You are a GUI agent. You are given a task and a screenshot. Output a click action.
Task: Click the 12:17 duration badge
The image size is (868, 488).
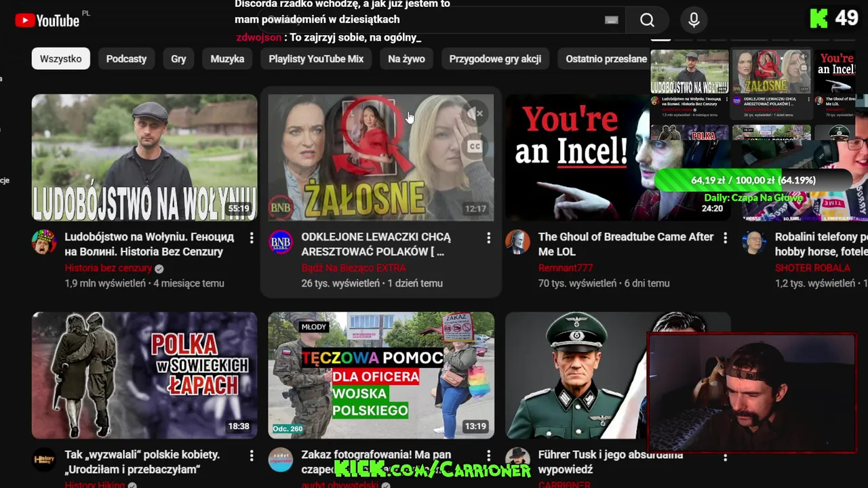475,209
